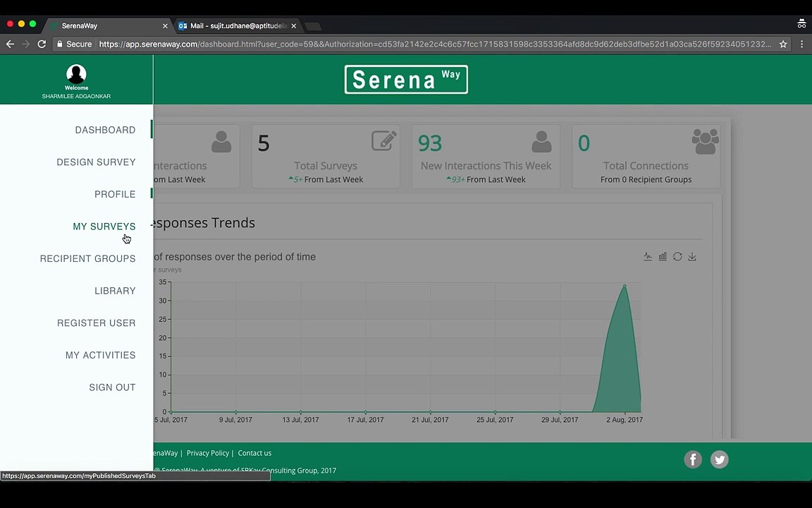
Task: Click the browser forward arrow
Action: [x=26, y=44]
